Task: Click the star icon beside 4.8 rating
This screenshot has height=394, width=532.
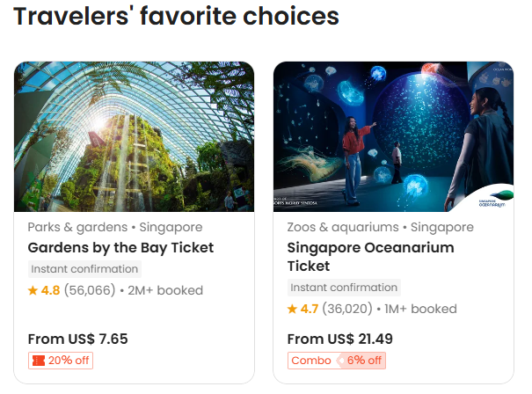Action: [x=33, y=290]
